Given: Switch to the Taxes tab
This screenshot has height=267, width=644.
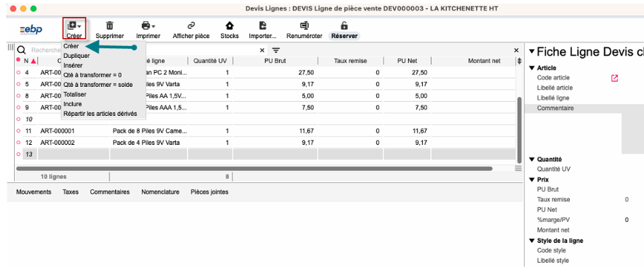Looking at the screenshot, I should (x=71, y=192).
